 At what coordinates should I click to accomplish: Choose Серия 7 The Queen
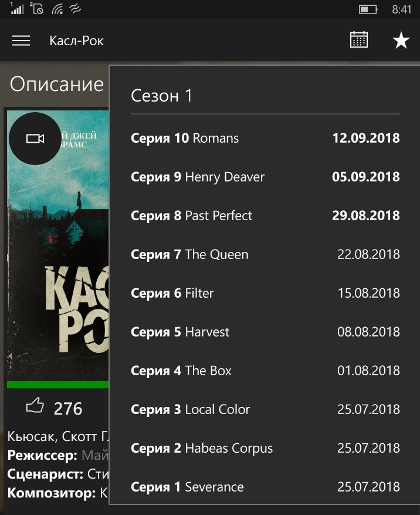[x=265, y=254]
